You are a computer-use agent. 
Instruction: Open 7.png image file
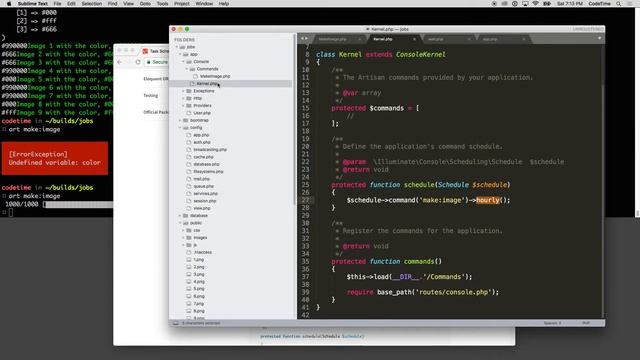pyautogui.click(x=199, y=304)
